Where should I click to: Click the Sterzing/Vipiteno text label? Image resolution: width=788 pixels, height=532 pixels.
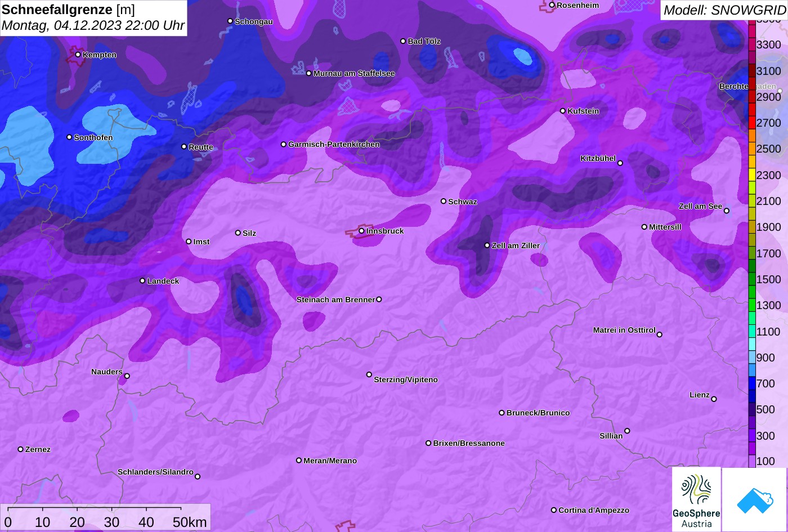[406, 380]
